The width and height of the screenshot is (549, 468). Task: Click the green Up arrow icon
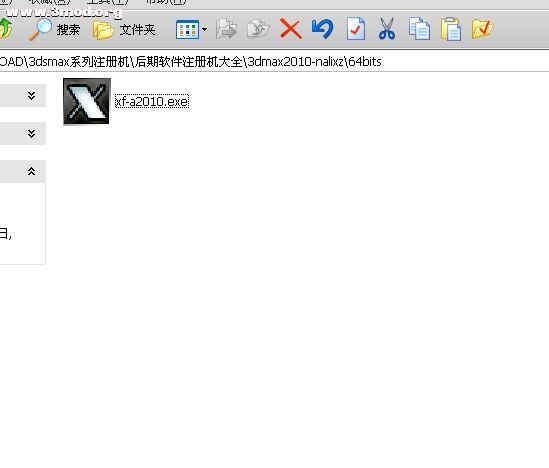pyautogui.click(x=6, y=29)
